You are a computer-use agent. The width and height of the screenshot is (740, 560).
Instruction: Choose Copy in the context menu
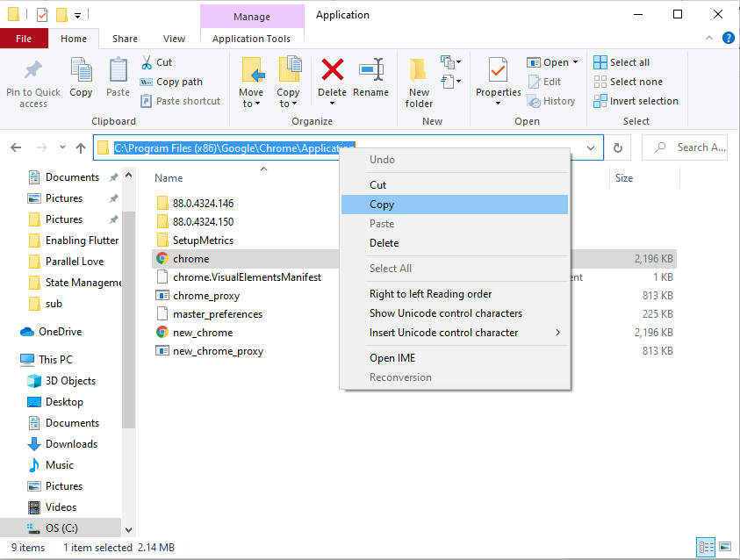tap(382, 205)
